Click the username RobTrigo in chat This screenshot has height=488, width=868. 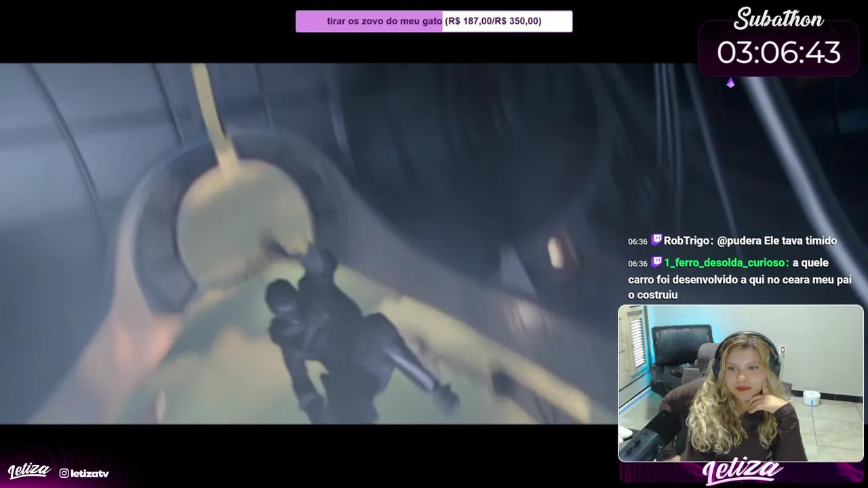coord(686,241)
